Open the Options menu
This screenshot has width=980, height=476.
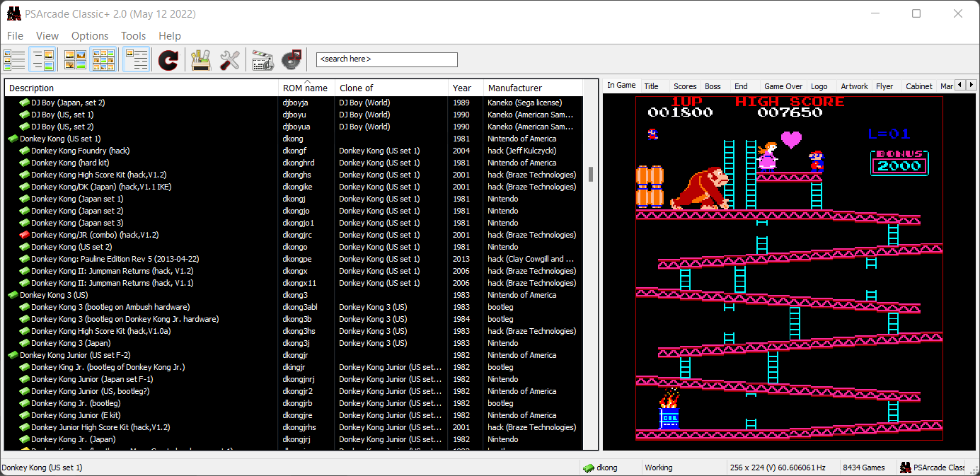[x=90, y=35]
